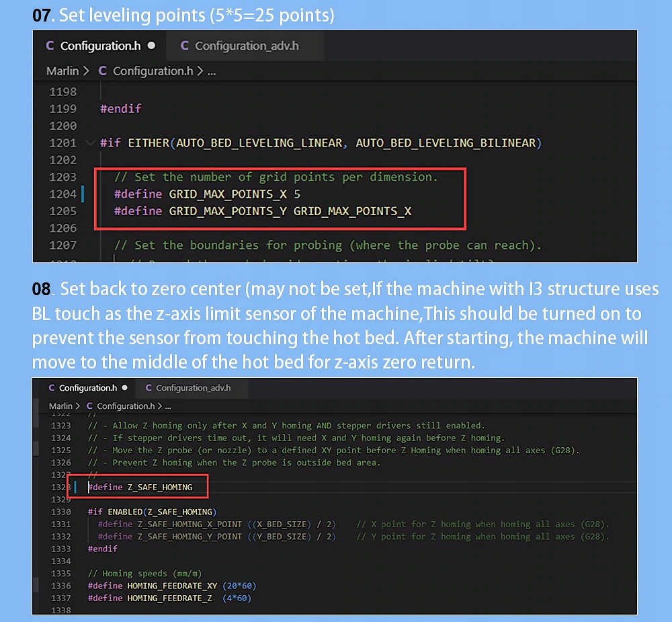Open the Marlin breadcrumb in the step 08 editor
672x622 pixels.
(x=60, y=406)
